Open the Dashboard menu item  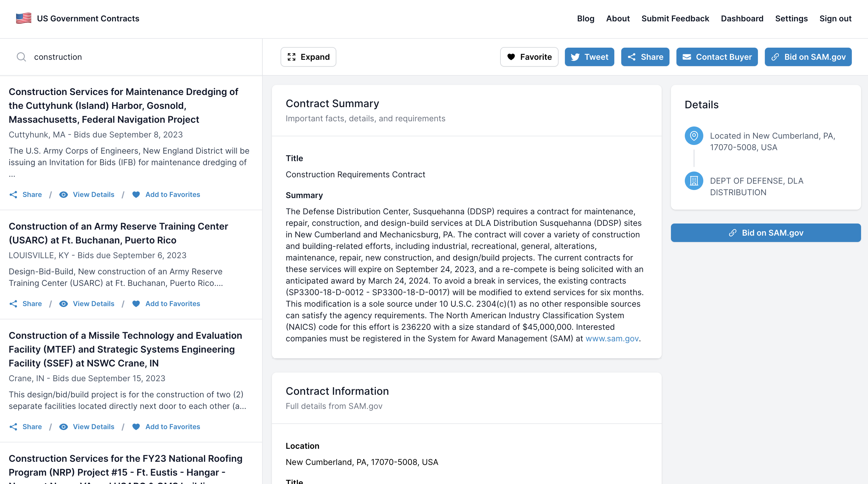pos(742,18)
